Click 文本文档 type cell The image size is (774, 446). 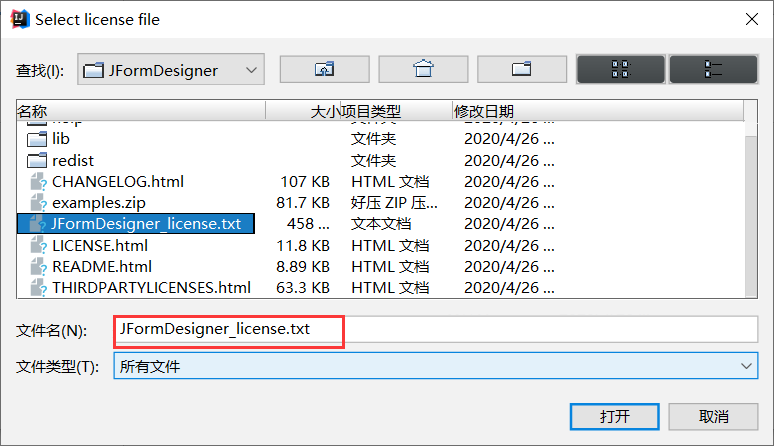click(381, 223)
